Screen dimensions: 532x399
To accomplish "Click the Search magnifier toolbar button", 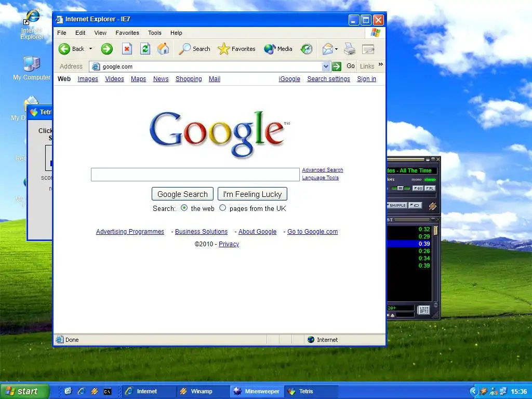I will pos(195,49).
